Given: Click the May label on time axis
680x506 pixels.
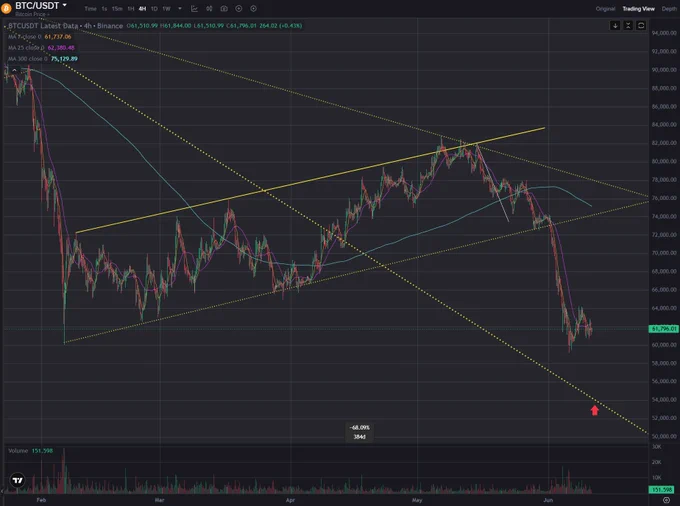Looking at the screenshot, I should point(417,500).
